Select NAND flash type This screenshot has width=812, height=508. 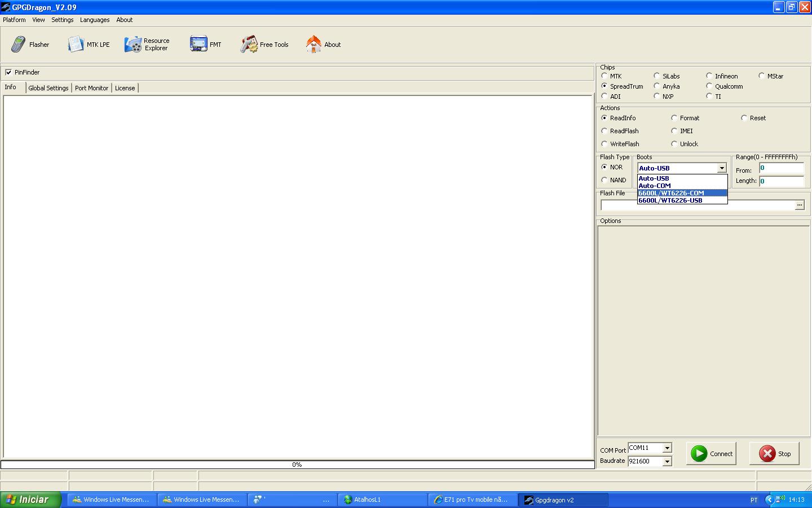(x=604, y=180)
